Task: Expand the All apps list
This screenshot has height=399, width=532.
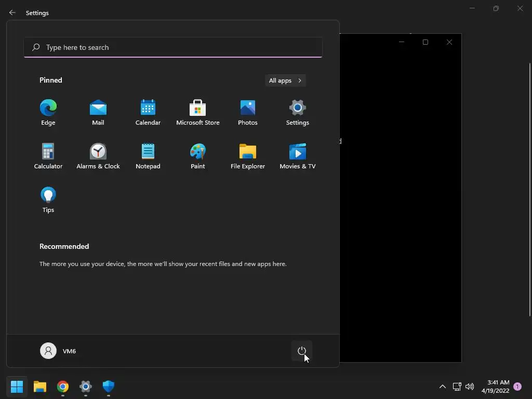Action: click(285, 81)
